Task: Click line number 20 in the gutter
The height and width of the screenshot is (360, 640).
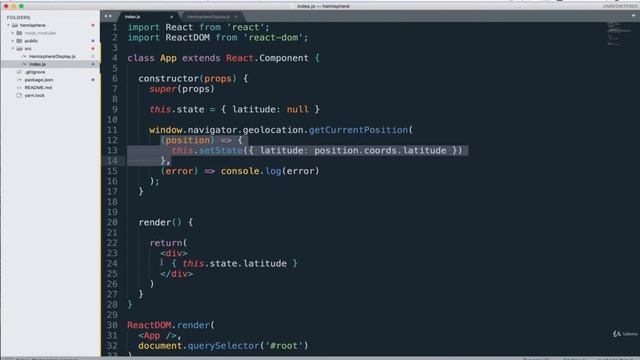Action: pyautogui.click(x=112, y=222)
